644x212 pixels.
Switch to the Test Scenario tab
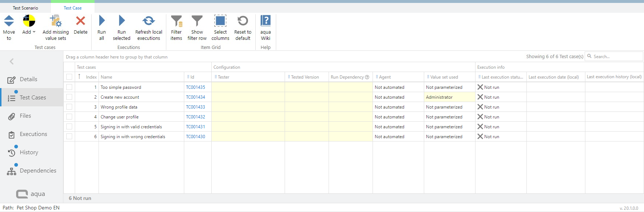25,8
